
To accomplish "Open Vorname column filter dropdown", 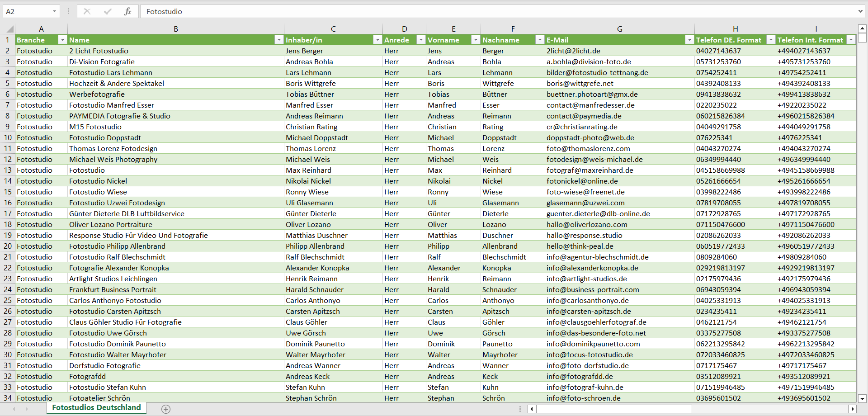I will click(x=475, y=40).
